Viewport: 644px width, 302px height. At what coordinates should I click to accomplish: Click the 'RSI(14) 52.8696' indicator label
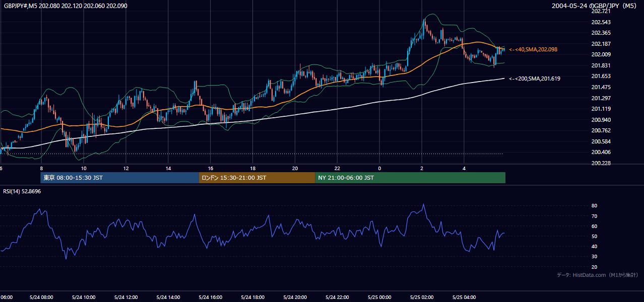(x=22, y=191)
